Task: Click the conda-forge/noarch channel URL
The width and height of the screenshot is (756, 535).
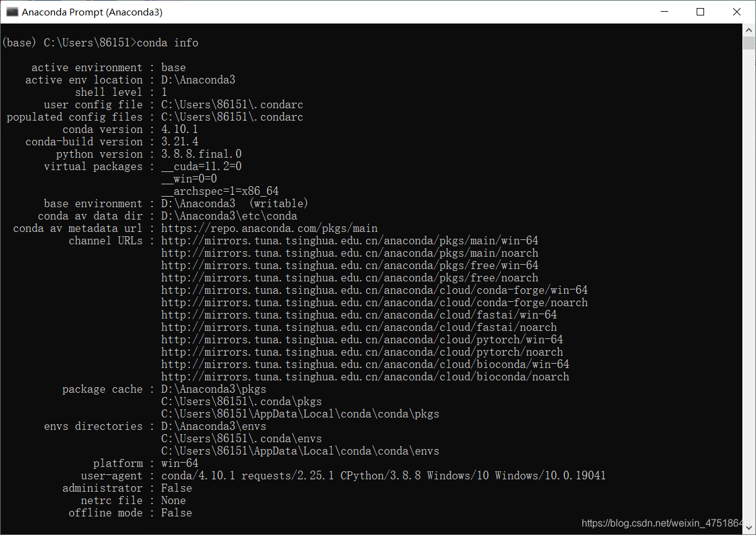Action: coord(375,302)
